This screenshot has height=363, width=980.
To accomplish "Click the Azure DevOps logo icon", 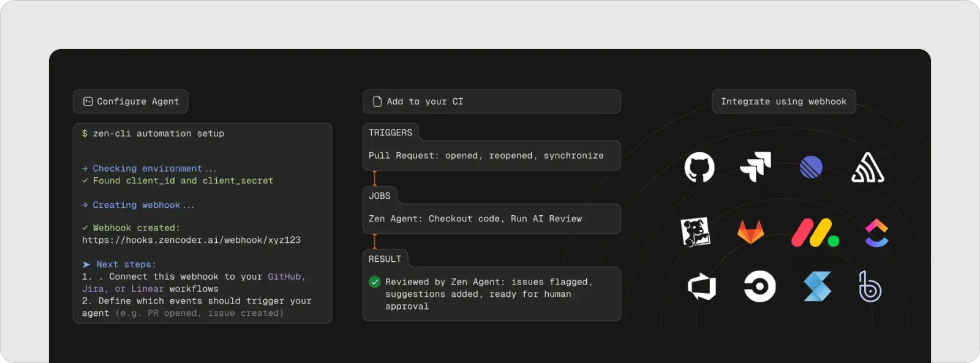I will pos(702,286).
